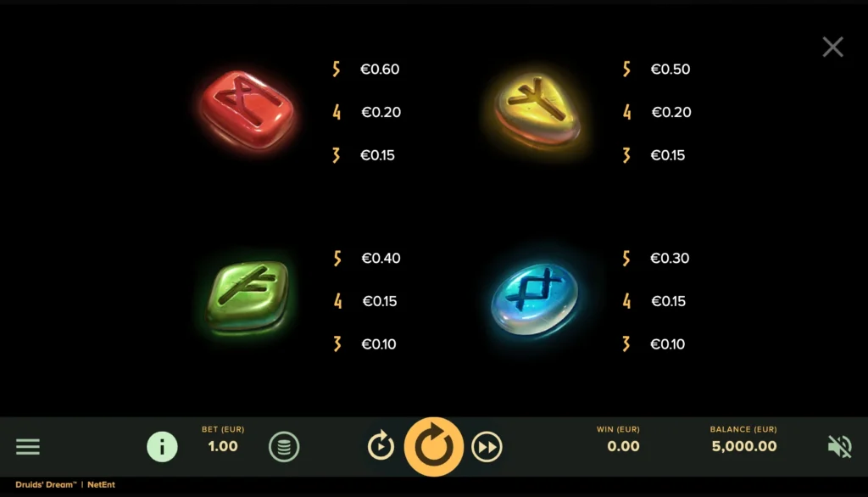Unmute sound with speaker icon

coord(839,447)
